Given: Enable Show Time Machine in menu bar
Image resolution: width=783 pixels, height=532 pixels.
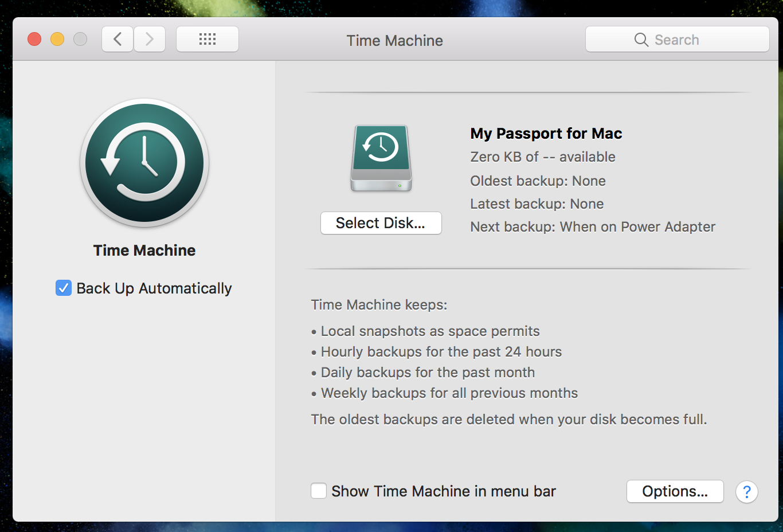Looking at the screenshot, I should [319, 491].
